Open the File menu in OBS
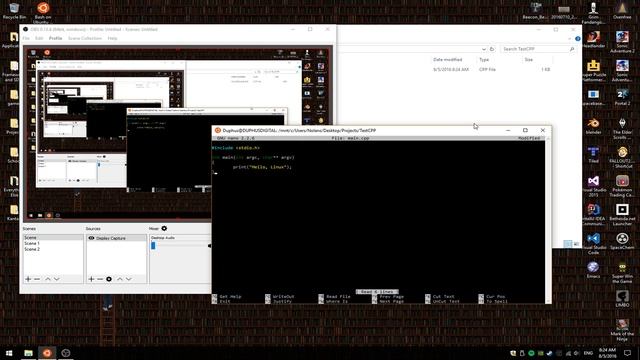This screenshot has height=360, width=640. click(26, 38)
